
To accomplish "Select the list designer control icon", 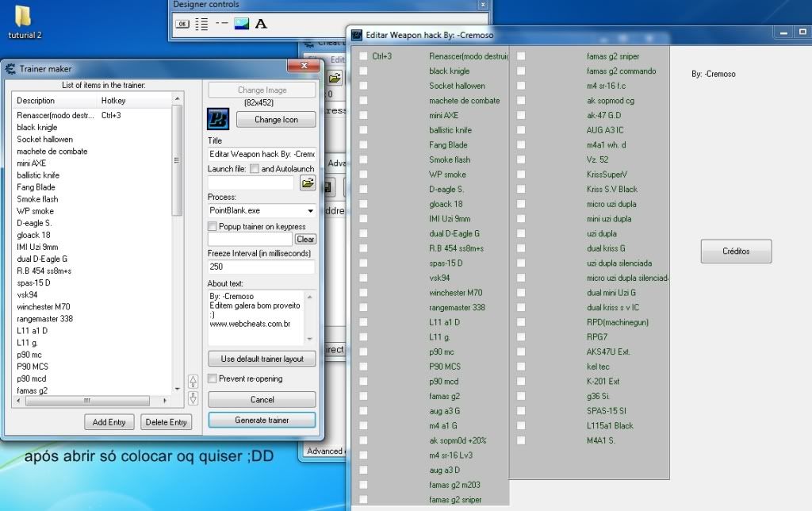I will tap(202, 24).
